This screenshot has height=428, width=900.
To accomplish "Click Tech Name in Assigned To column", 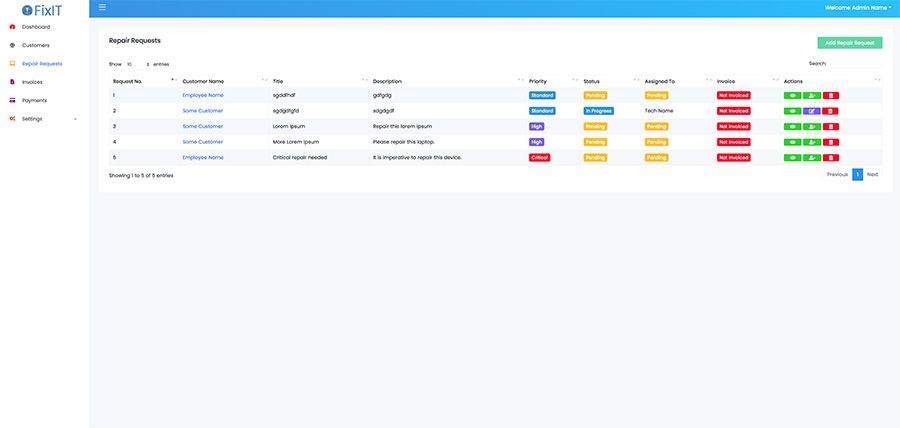I will pos(659,111).
